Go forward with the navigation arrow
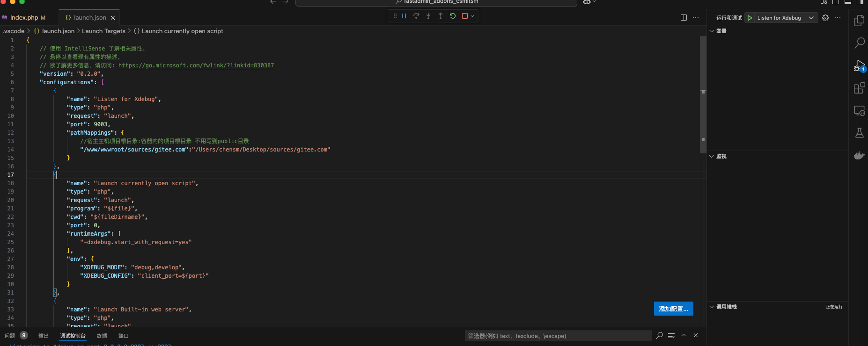868x346 pixels. [x=286, y=2]
